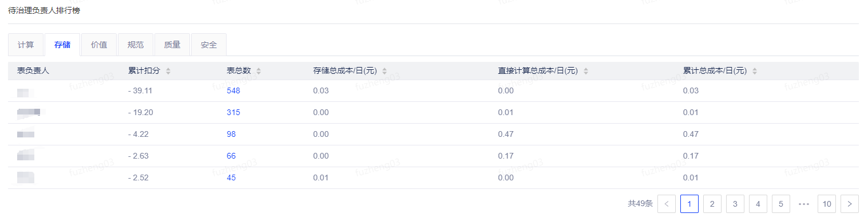
Task: Select page 5 in pagination
Action: click(x=781, y=203)
